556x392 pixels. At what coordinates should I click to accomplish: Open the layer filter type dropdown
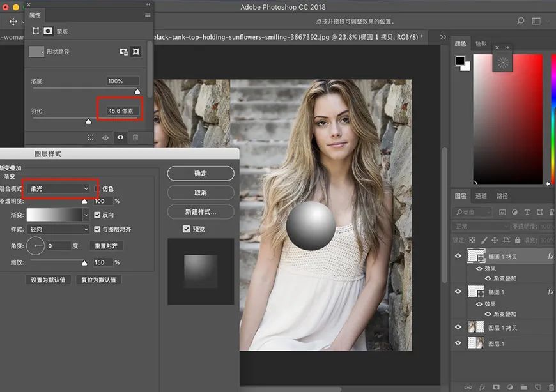(472, 212)
